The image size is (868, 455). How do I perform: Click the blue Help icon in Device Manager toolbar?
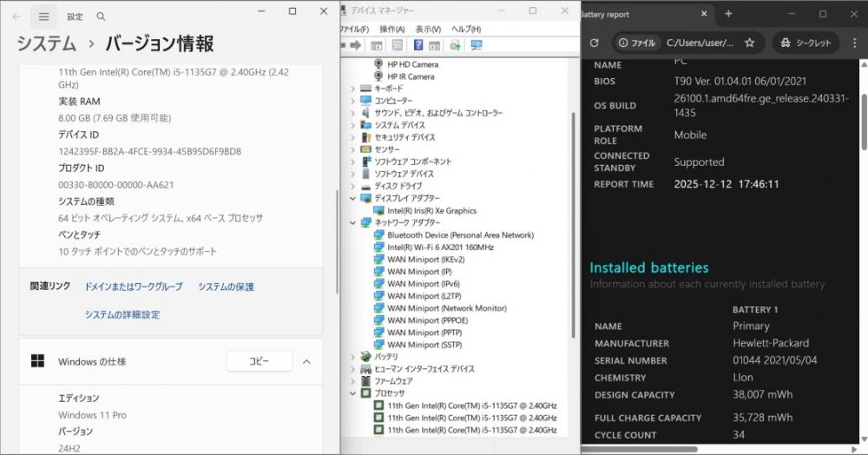[418, 45]
